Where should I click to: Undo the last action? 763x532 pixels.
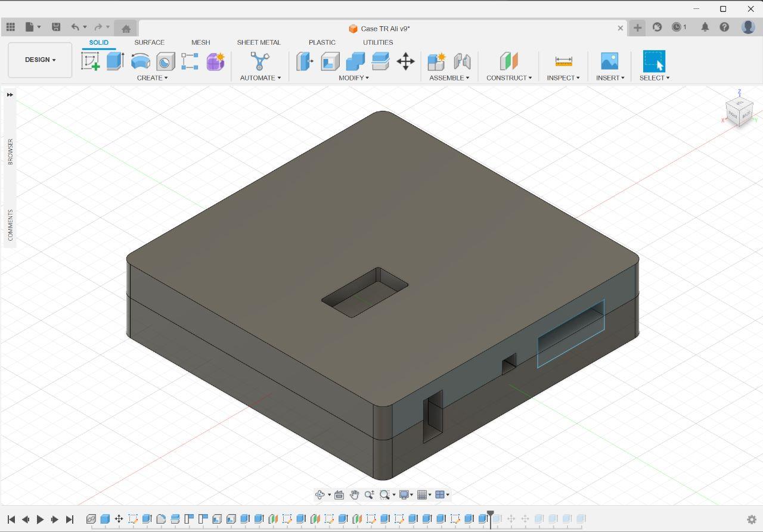click(75, 27)
